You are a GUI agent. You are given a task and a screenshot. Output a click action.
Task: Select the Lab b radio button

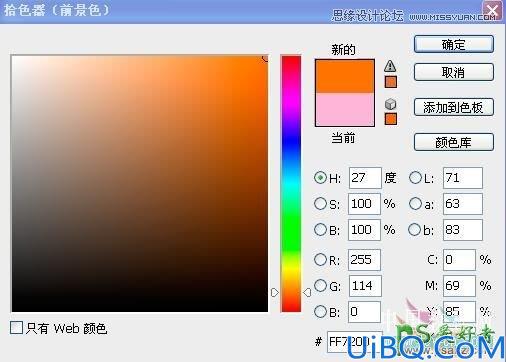click(x=415, y=229)
